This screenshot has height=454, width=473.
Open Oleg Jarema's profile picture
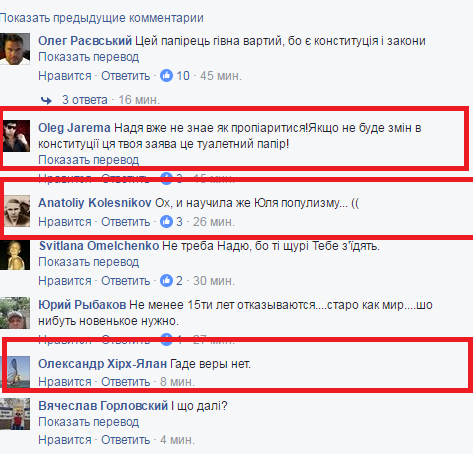click(x=16, y=136)
